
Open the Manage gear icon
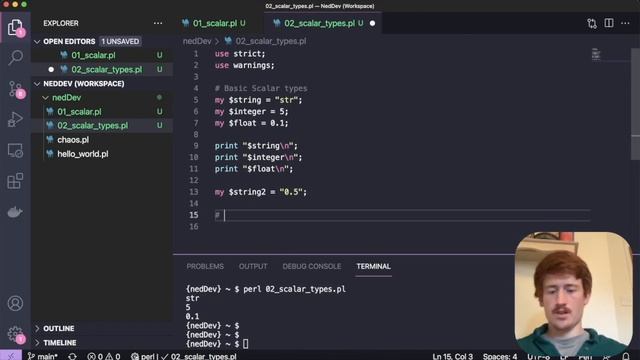click(15, 334)
